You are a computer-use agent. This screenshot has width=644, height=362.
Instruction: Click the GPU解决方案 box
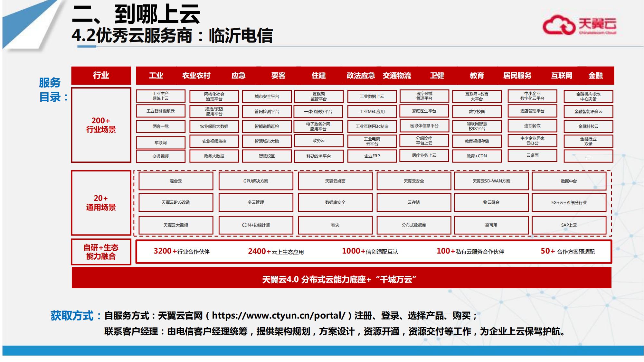click(x=256, y=181)
